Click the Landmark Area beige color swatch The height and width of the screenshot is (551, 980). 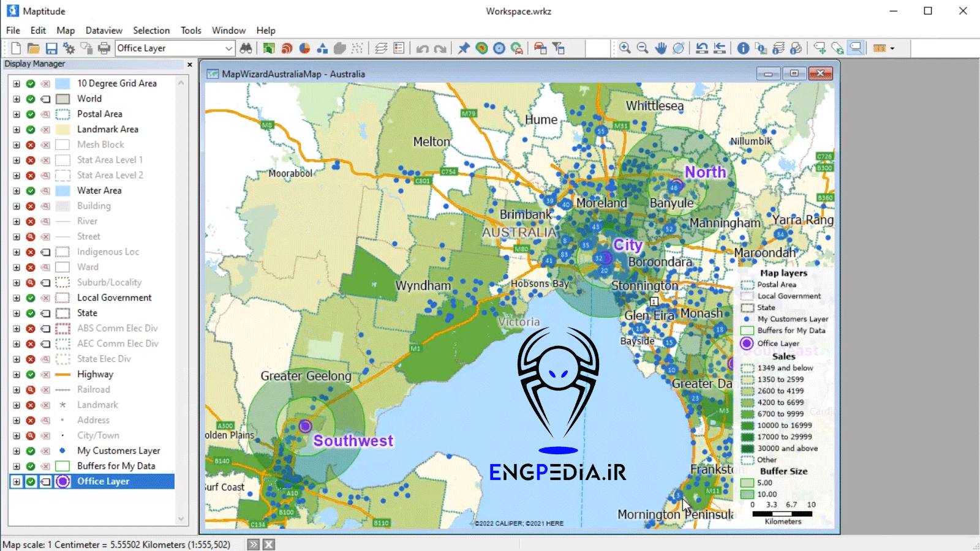click(x=62, y=129)
